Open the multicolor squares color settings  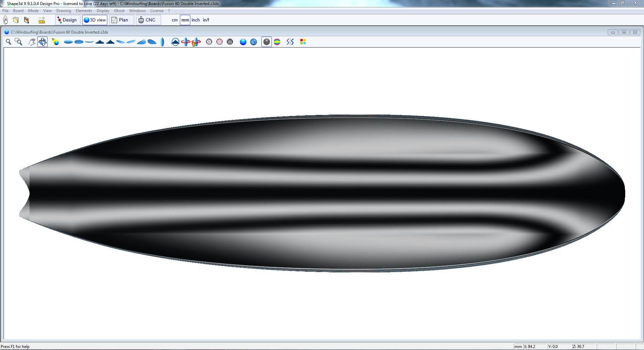pyautogui.click(x=303, y=42)
